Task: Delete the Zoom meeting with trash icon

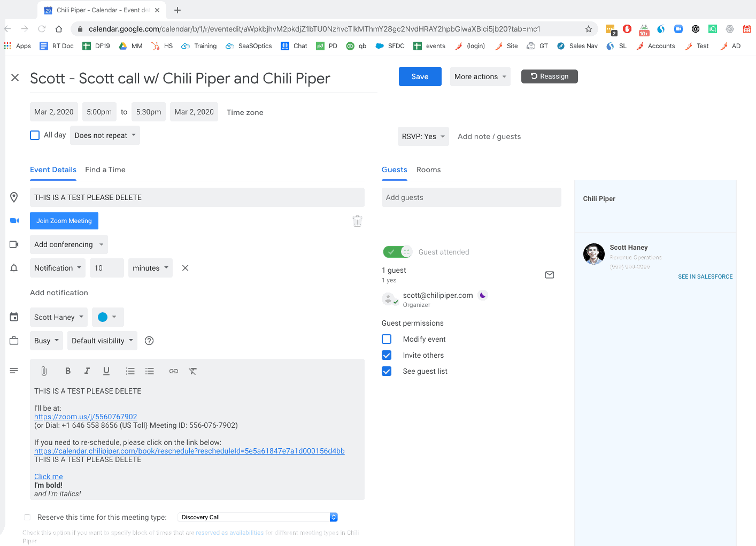Action: [358, 221]
